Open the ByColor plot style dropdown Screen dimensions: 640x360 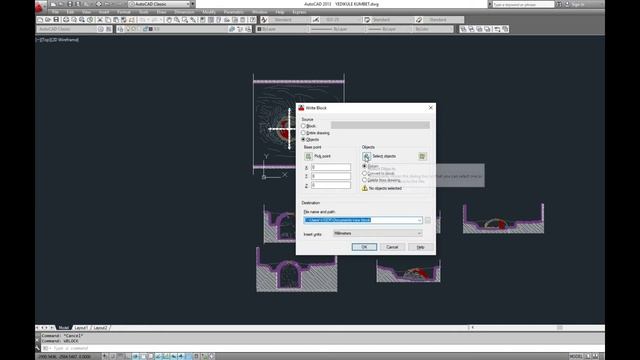433,29
